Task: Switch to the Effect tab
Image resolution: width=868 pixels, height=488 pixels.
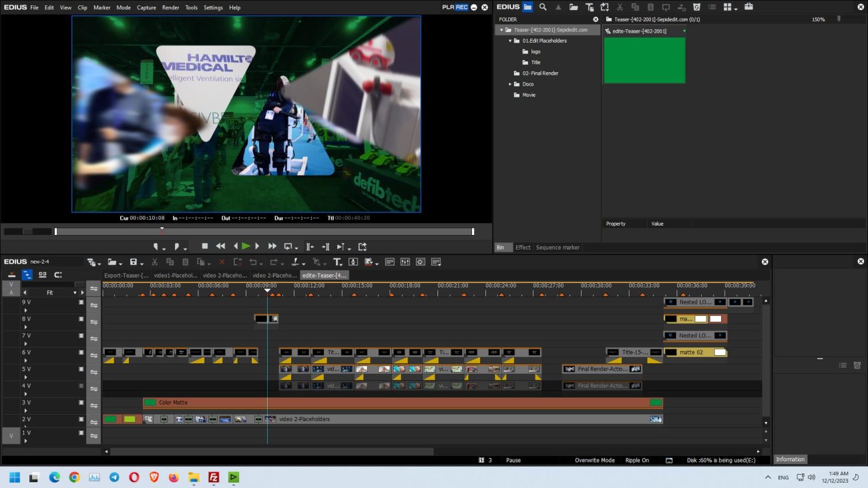Action: tap(523, 247)
